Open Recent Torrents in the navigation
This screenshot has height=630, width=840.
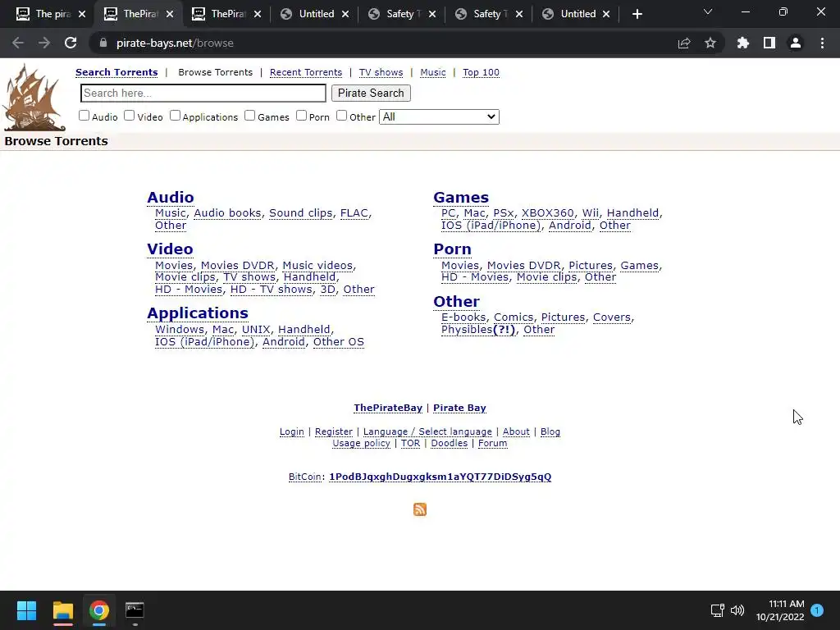[x=306, y=72]
